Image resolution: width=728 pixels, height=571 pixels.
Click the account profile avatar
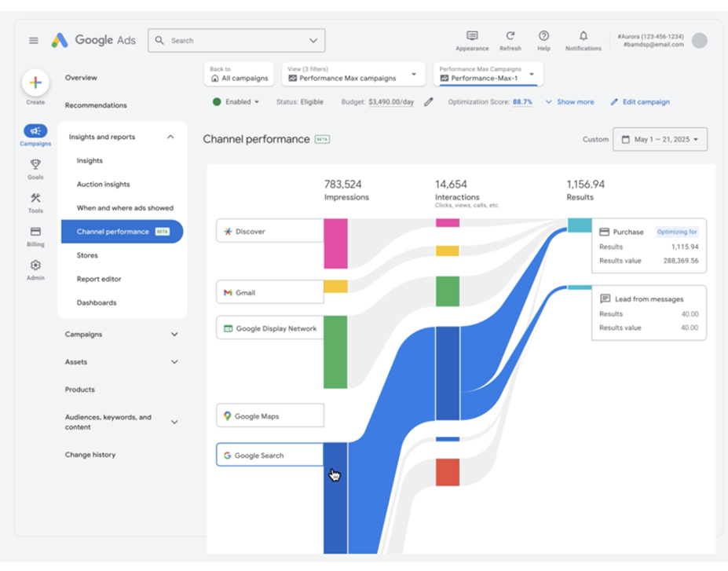coord(699,40)
